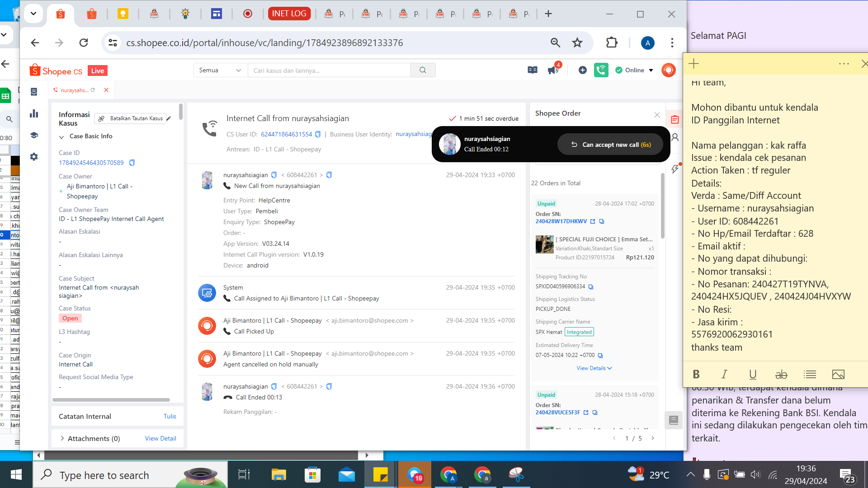Toggle bold formatting in sticky note

696,374
